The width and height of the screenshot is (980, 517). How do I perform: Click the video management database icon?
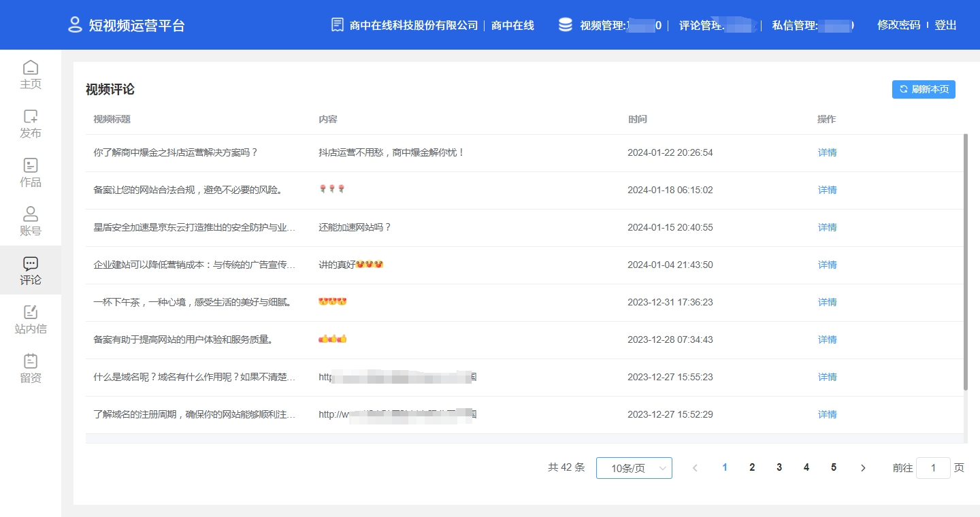(565, 25)
